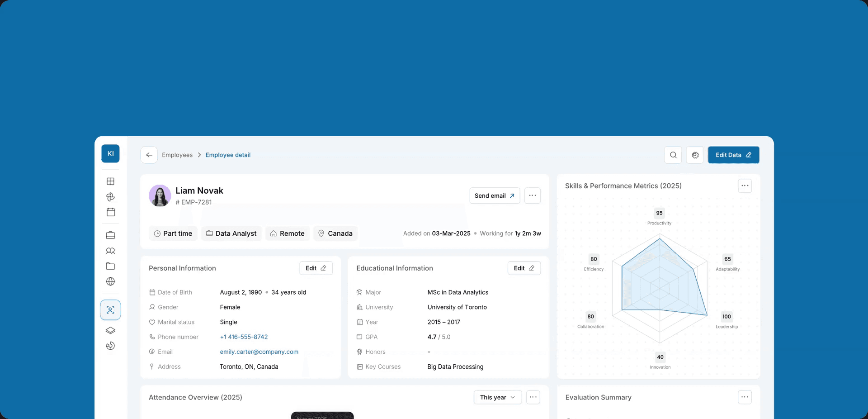Click the Send email button
868x419 pixels.
click(495, 195)
